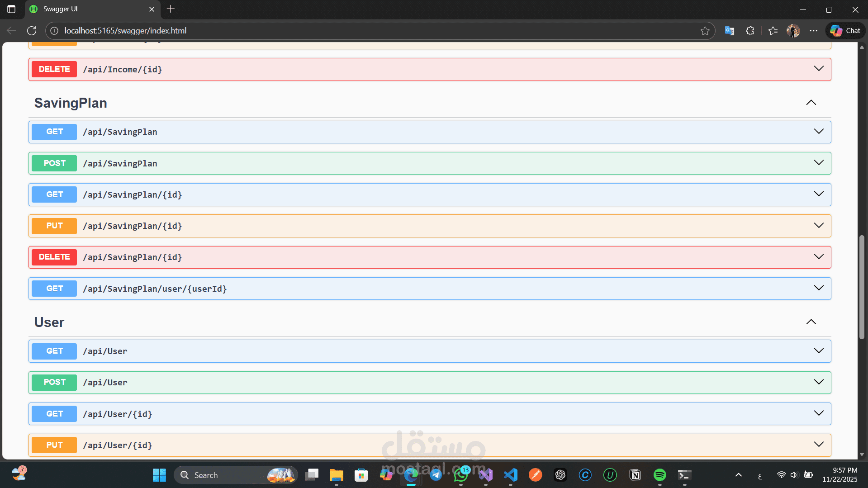Click PUT badge for /api/SavingPlan/{id}
Screen dimensions: 868x488
(54, 226)
